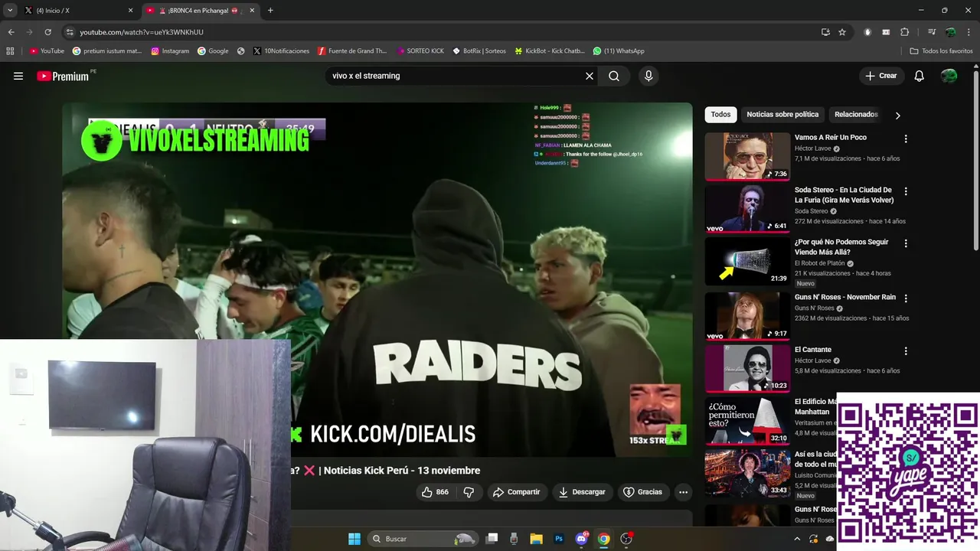Open the Soda Stereo channel name link
980x551 pixels.
(811, 211)
